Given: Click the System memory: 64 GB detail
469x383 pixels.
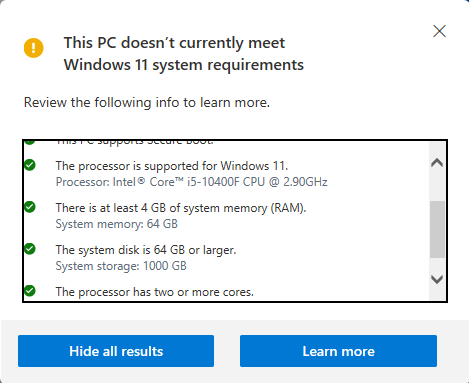Looking at the screenshot, I should pyautogui.click(x=117, y=224).
